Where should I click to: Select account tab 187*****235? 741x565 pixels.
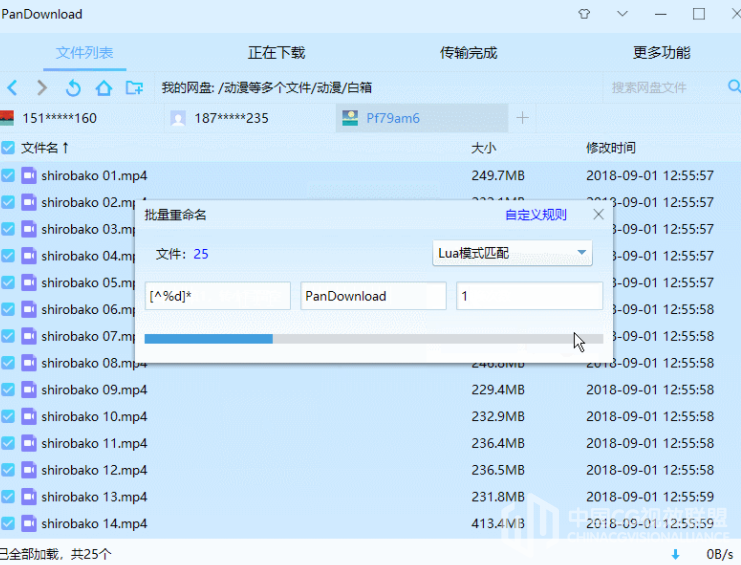(x=250, y=118)
